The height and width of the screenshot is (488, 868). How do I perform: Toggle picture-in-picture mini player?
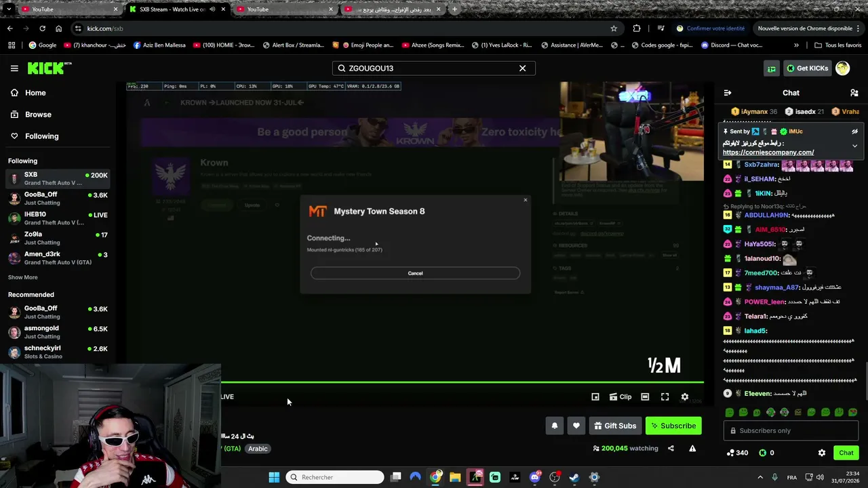[x=595, y=397]
